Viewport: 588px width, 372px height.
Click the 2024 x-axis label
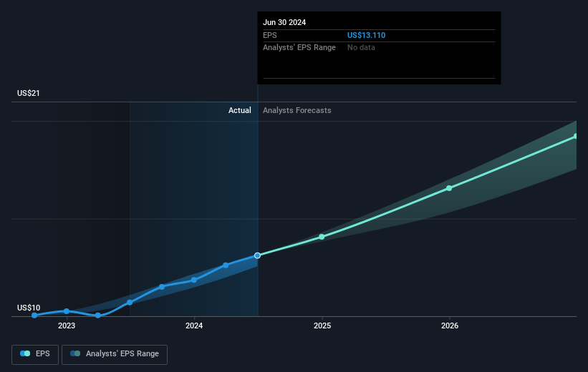click(x=194, y=326)
